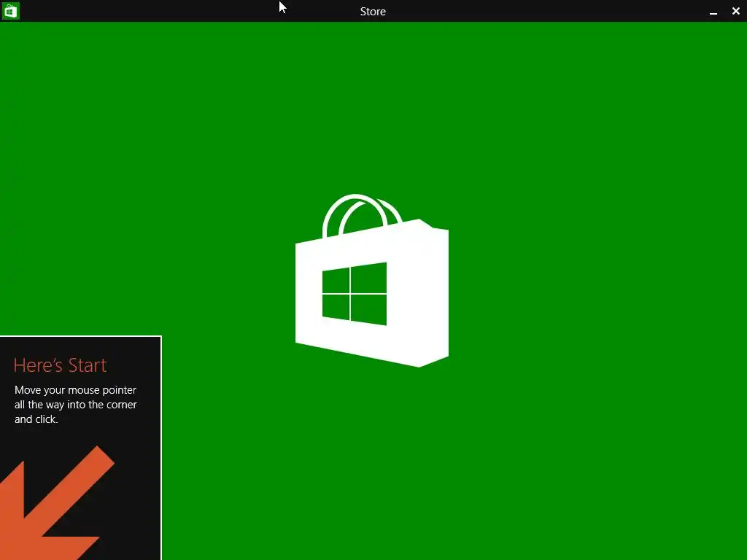This screenshot has height=560, width=747.
Task: Click the "Store" title text
Action: 373,12
